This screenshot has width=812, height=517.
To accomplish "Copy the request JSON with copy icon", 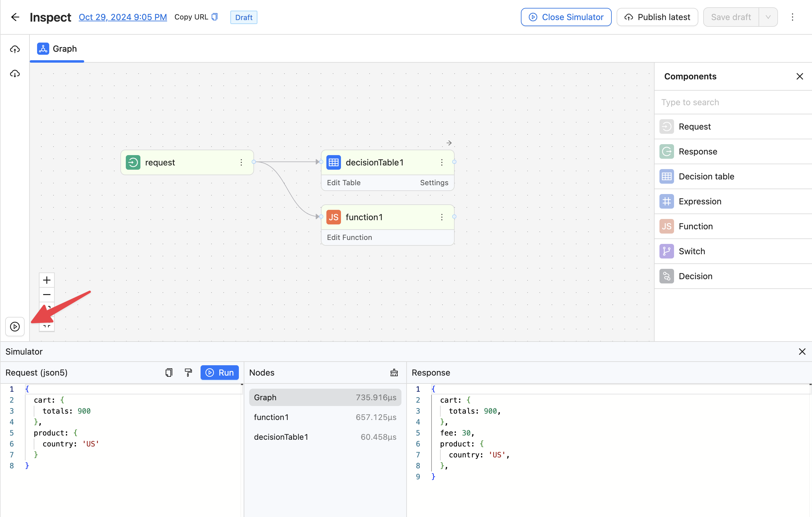I will click(169, 373).
